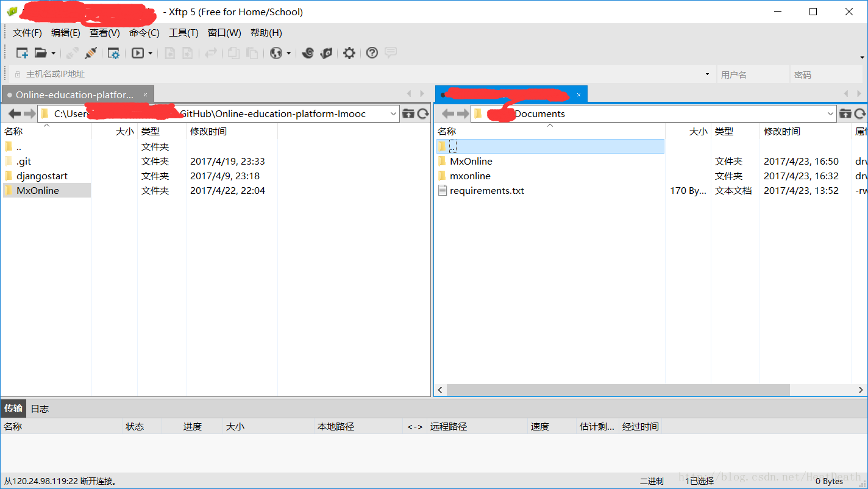The height and width of the screenshot is (489, 868).
Task: Open the 查看(V) menu
Action: pos(105,33)
